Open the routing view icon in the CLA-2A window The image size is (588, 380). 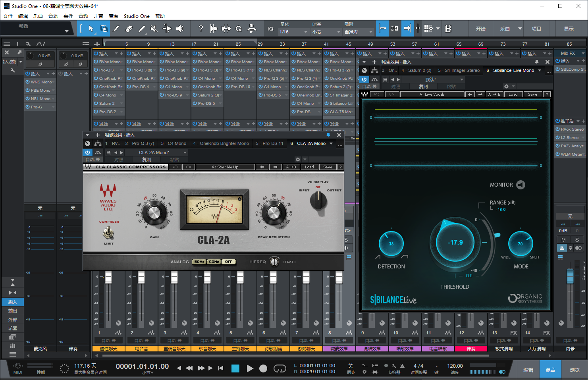pos(98,143)
